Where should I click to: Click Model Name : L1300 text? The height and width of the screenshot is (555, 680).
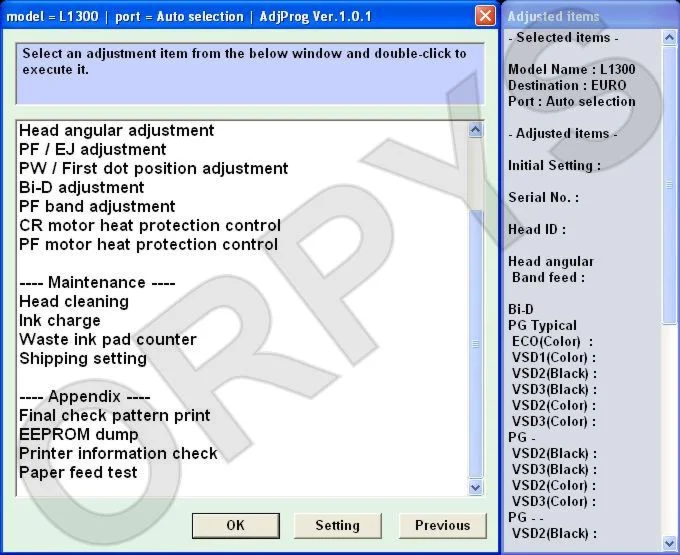click(x=572, y=69)
